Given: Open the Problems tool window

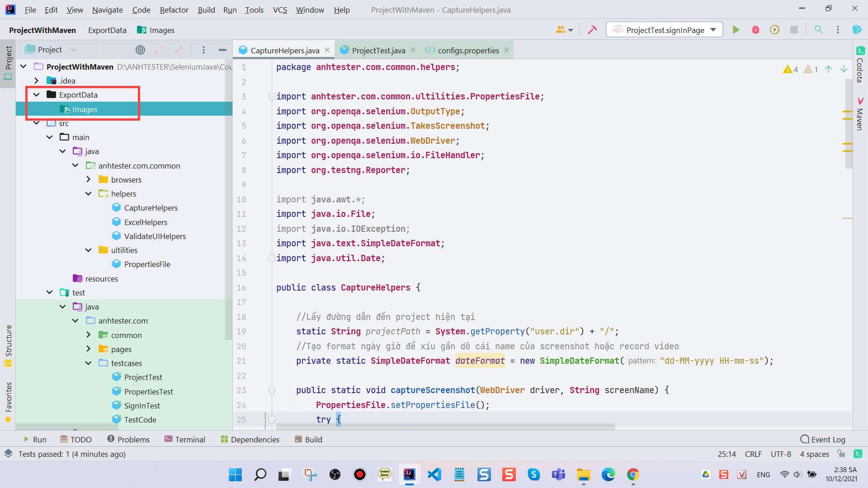Looking at the screenshot, I should (x=128, y=440).
